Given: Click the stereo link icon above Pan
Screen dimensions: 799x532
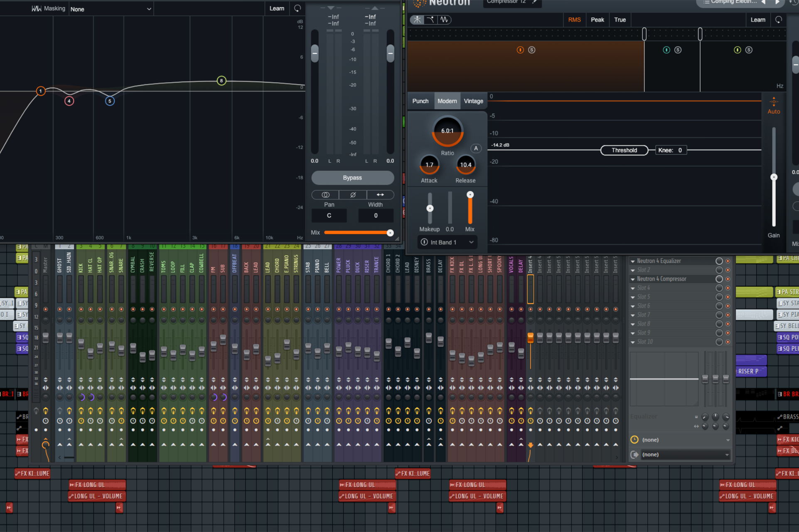Looking at the screenshot, I should [325, 195].
